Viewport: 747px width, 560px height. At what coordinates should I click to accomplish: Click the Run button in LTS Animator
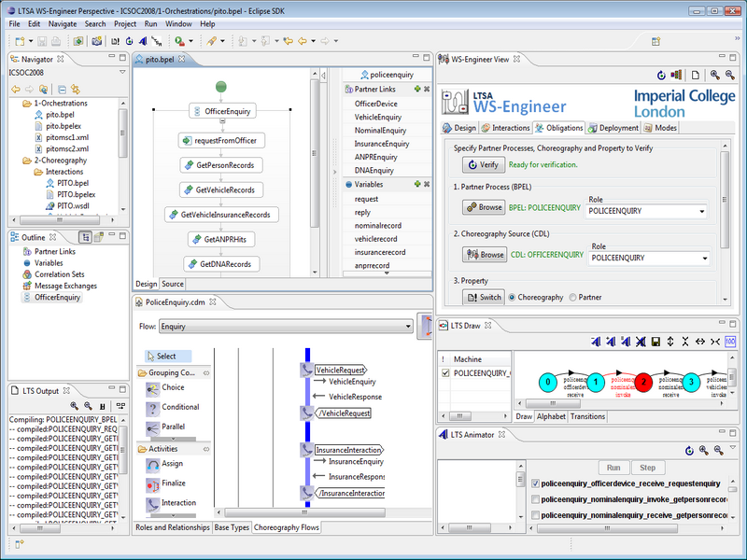click(613, 468)
